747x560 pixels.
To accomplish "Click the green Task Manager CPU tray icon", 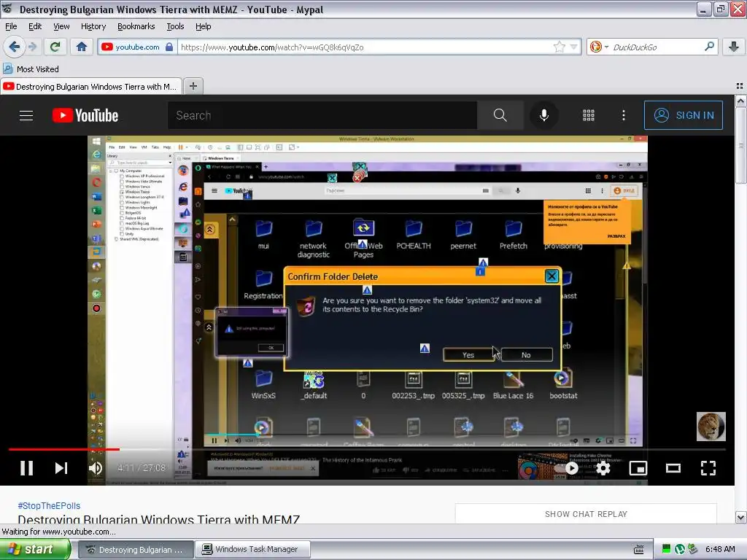I will click(x=667, y=549).
